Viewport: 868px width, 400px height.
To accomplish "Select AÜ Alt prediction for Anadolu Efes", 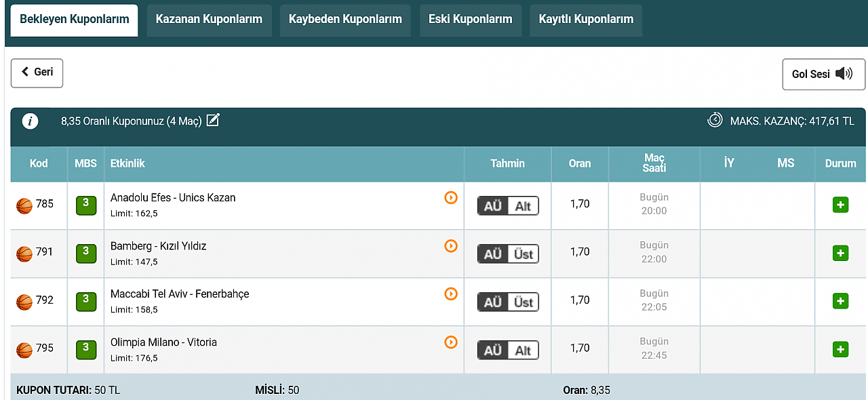I will tap(508, 205).
